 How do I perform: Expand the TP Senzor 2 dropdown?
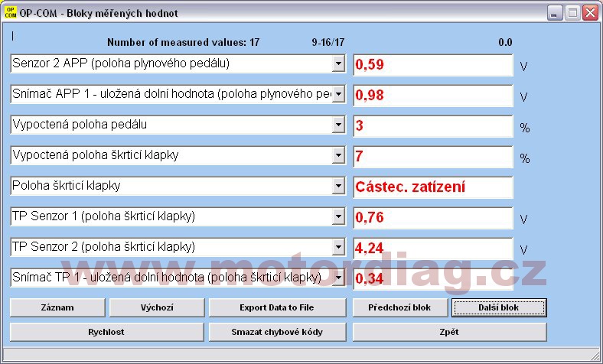[338, 248]
